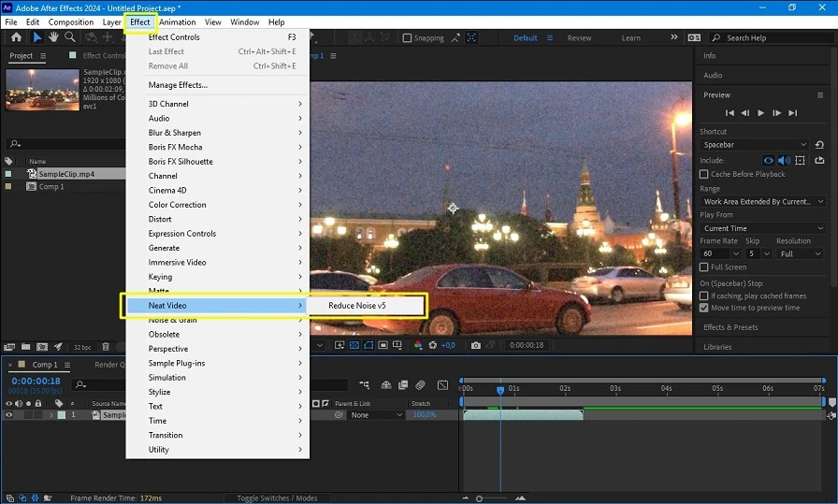
Task: Switch to the Review workspace
Action: click(x=579, y=38)
